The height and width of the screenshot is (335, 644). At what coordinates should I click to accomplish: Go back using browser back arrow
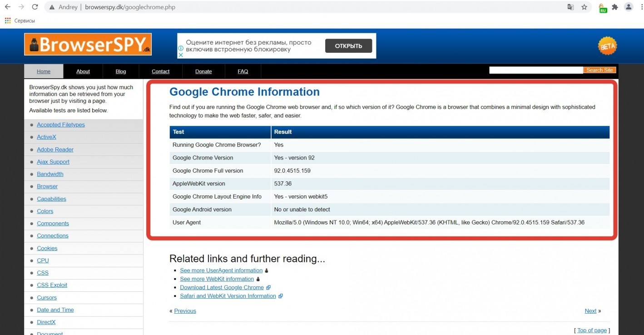(x=7, y=7)
